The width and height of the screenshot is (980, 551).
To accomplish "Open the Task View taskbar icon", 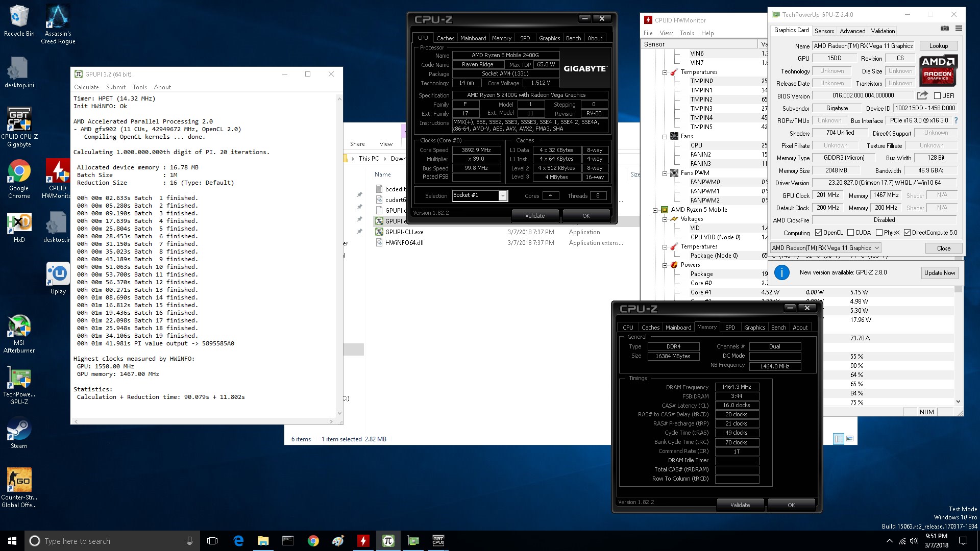I will click(212, 541).
